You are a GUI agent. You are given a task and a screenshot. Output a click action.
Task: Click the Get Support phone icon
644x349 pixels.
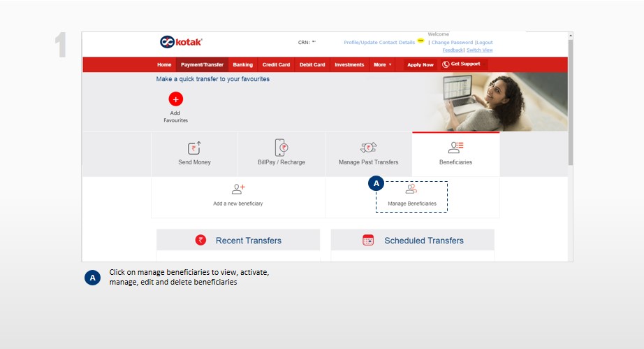click(x=446, y=64)
